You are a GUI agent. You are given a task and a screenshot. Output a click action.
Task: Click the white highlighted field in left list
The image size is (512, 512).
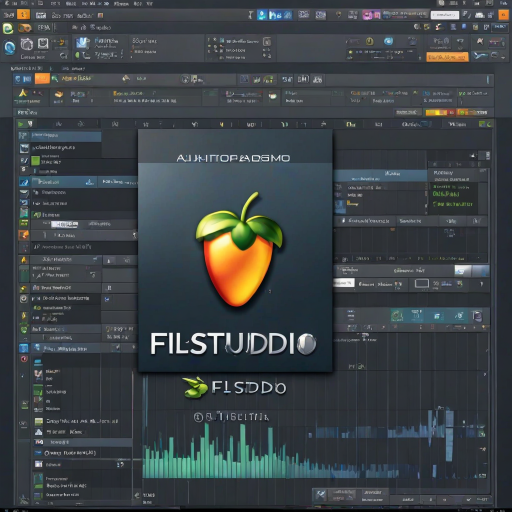64,224
